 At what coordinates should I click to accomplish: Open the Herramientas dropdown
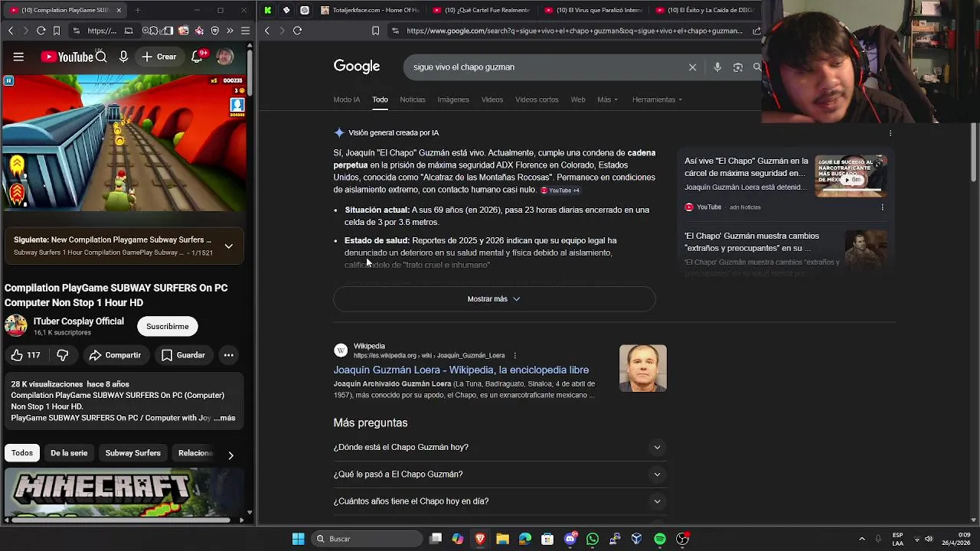[657, 99]
